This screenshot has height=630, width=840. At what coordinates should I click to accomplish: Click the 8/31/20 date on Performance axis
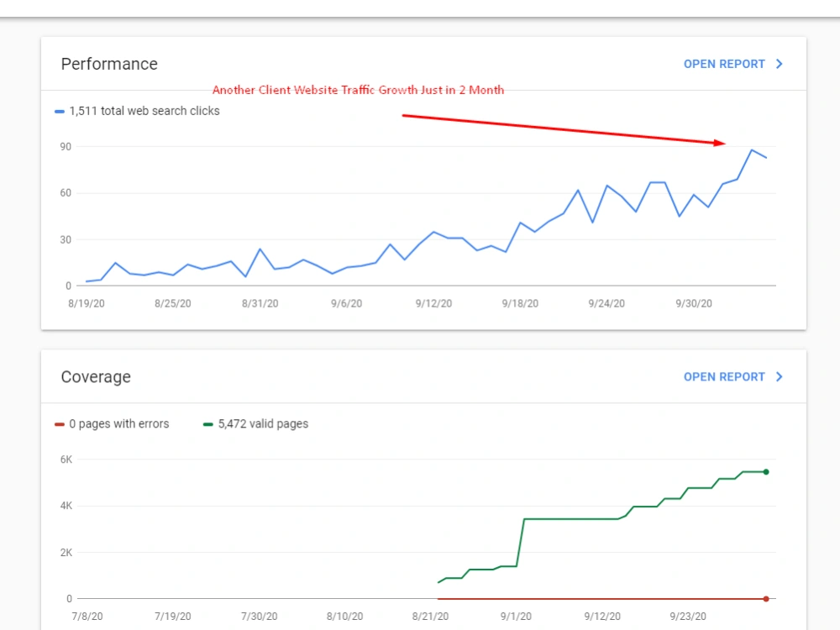260,304
